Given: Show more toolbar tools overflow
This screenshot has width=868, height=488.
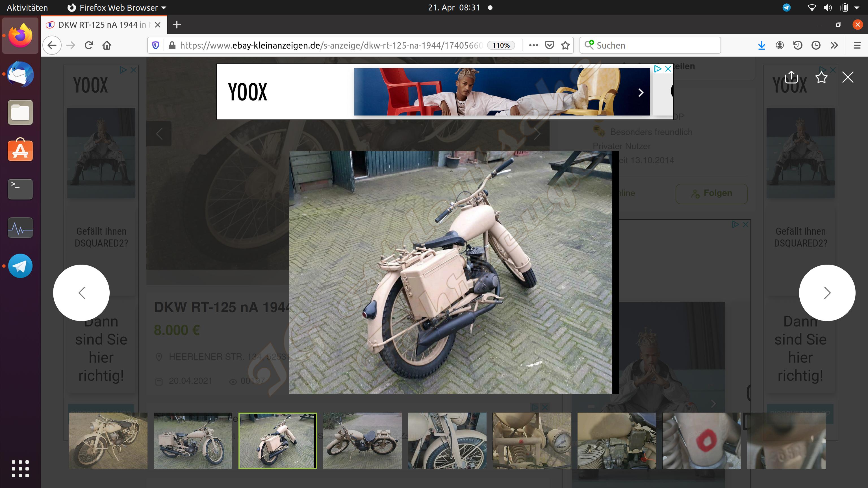Looking at the screenshot, I should point(834,45).
